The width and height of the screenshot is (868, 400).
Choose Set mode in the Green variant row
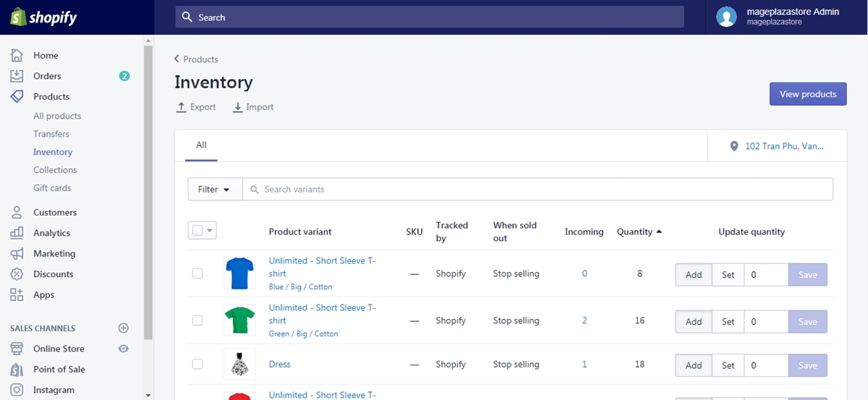pyautogui.click(x=728, y=322)
